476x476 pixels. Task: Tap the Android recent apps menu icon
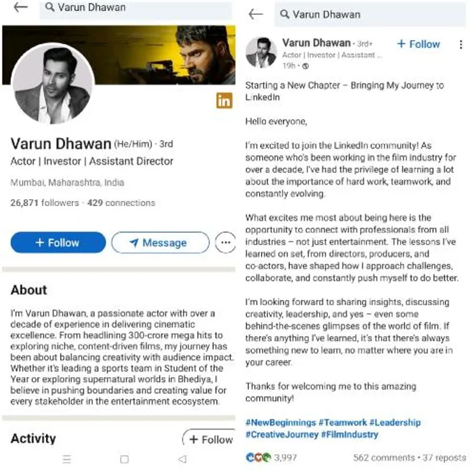click(67, 459)
